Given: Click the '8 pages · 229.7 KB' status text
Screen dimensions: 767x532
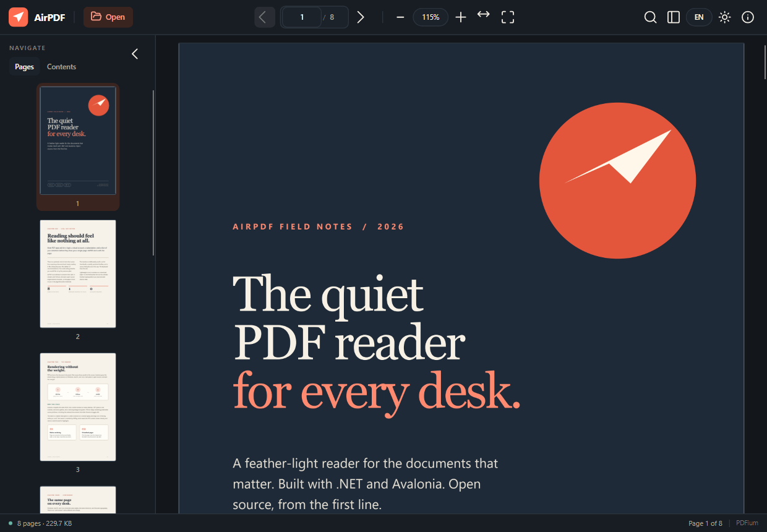Looking at the screenshot, I should pos(45,523).
